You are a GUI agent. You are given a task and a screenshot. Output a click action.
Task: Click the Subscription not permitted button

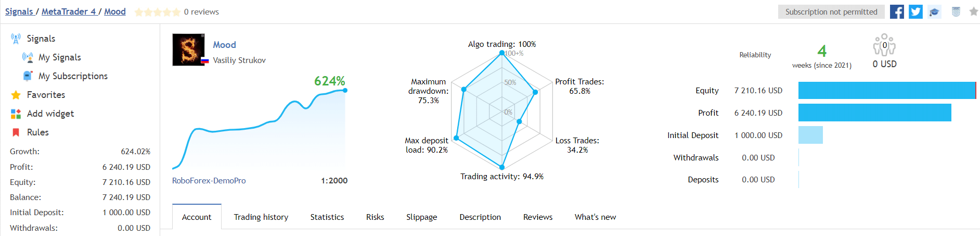(x=831, y=11)
